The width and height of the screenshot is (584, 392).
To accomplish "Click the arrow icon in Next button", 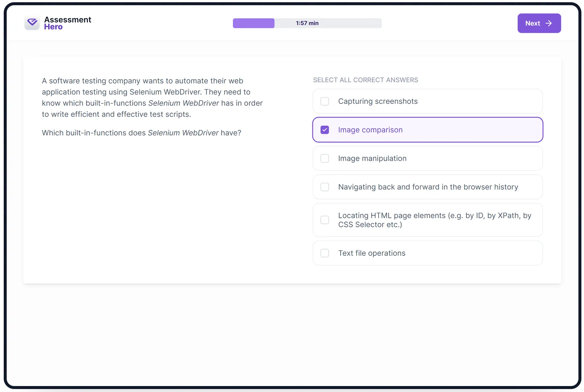I will pyautogui.click(x=549, y=23).
